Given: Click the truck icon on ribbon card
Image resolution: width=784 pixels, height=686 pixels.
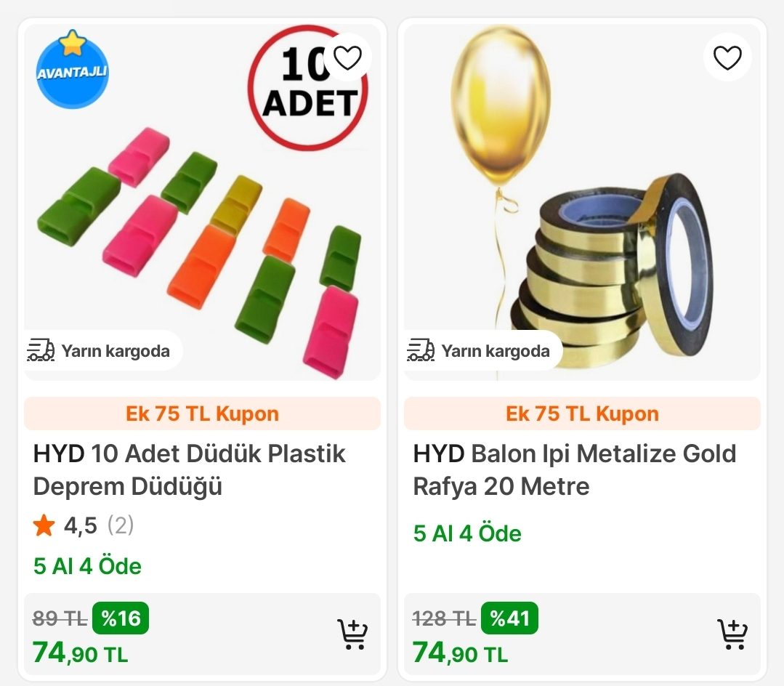Looking at the screenshot, I should pos(421,350).
